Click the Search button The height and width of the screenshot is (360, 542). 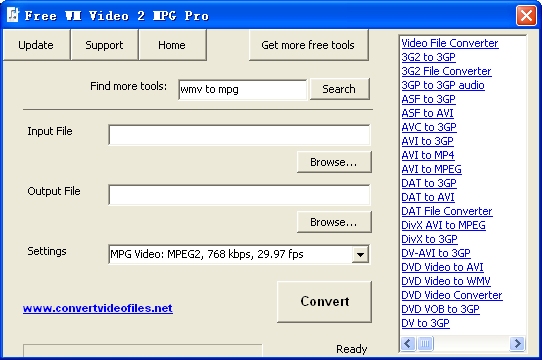pos(339,89)
